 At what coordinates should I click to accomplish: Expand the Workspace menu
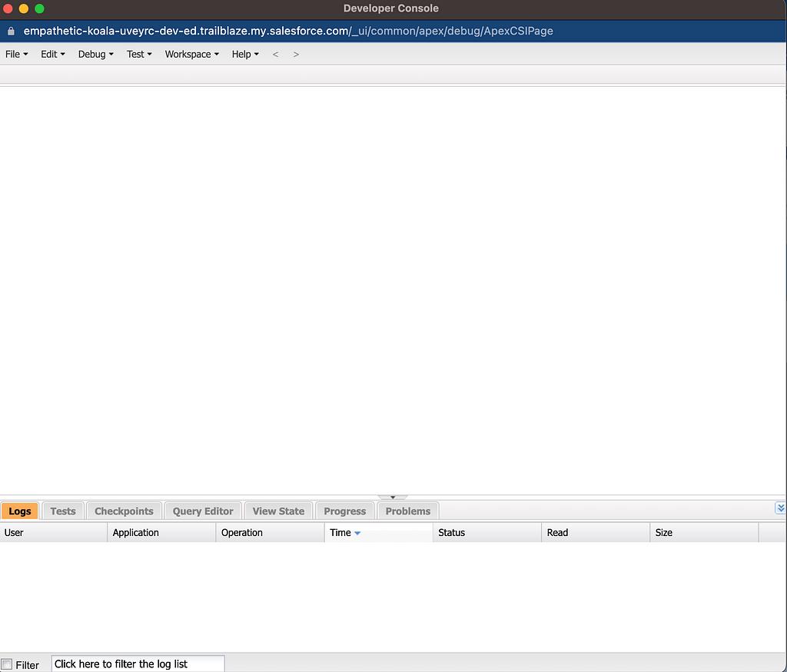191,55
